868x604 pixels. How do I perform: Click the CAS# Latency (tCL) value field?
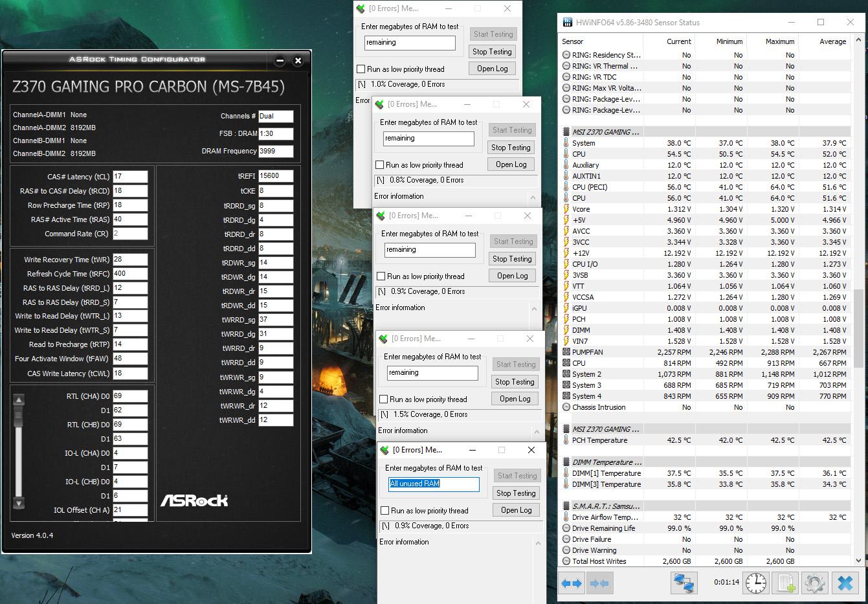[130, 177]
